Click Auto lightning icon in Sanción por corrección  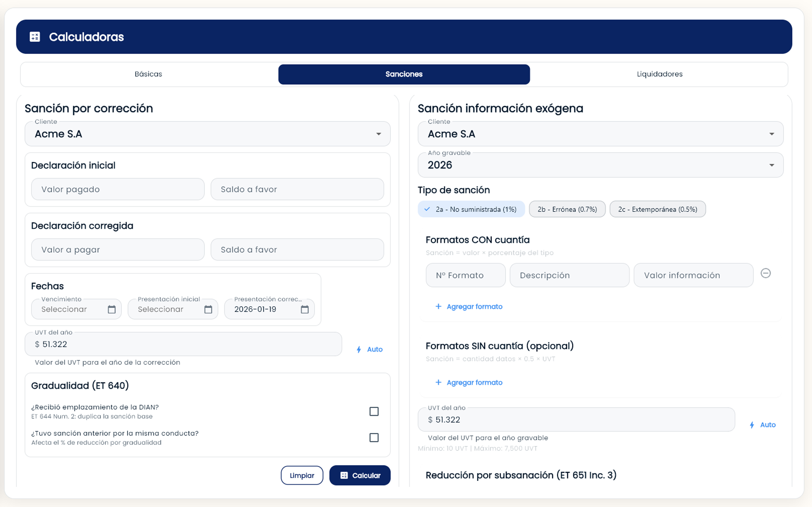[x=359, y=350]
